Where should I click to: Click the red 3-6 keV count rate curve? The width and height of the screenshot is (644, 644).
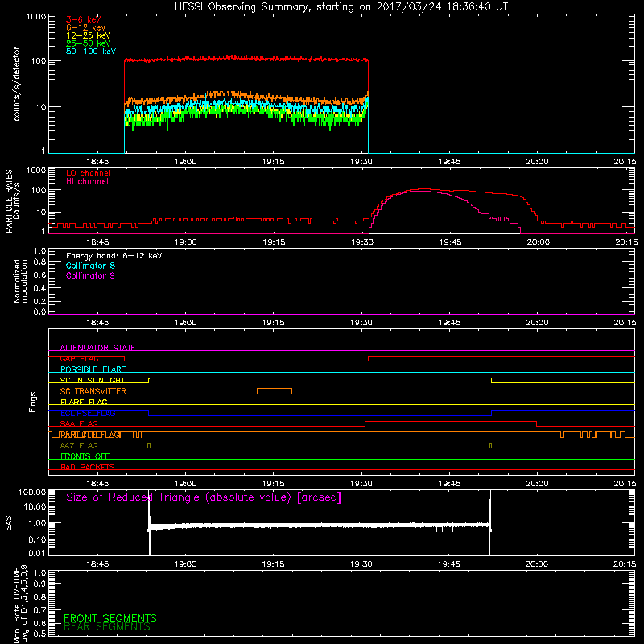coord(246,59)
